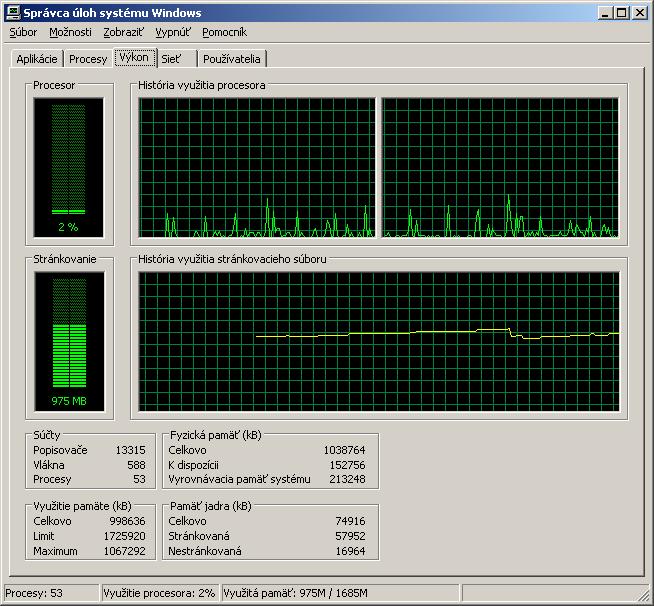
Task: Select the Výkon tab
Action: pyautogui.click(x=134, y=57)
